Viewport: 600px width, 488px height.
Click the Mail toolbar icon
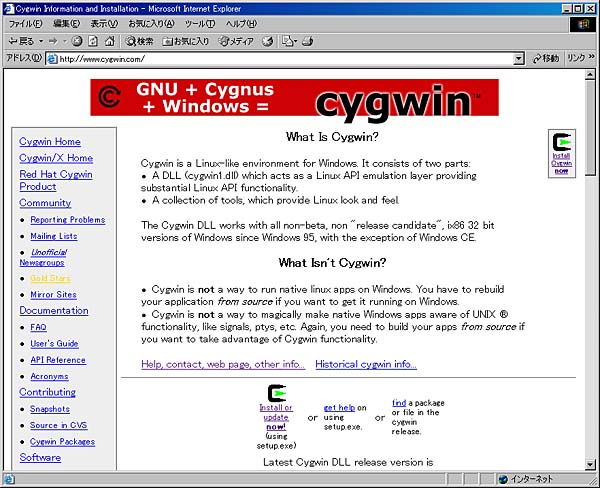click(x=287, y=41)
